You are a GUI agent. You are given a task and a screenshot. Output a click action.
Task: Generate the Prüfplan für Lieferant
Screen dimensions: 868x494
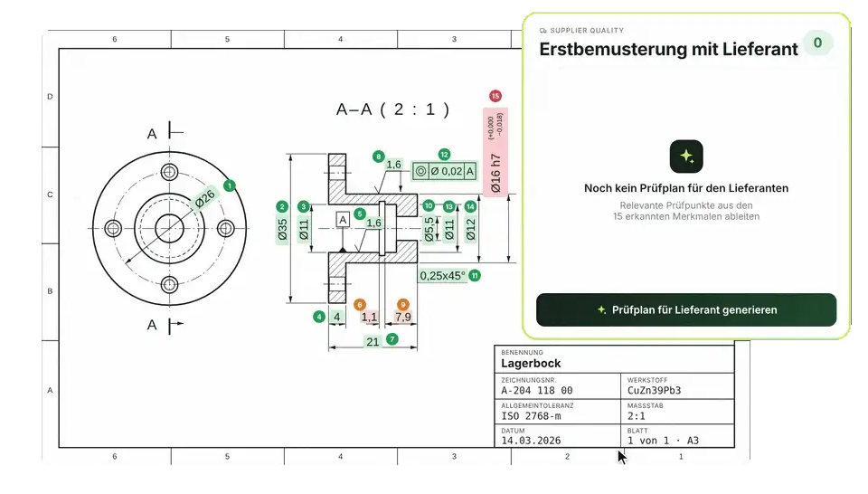686,309
